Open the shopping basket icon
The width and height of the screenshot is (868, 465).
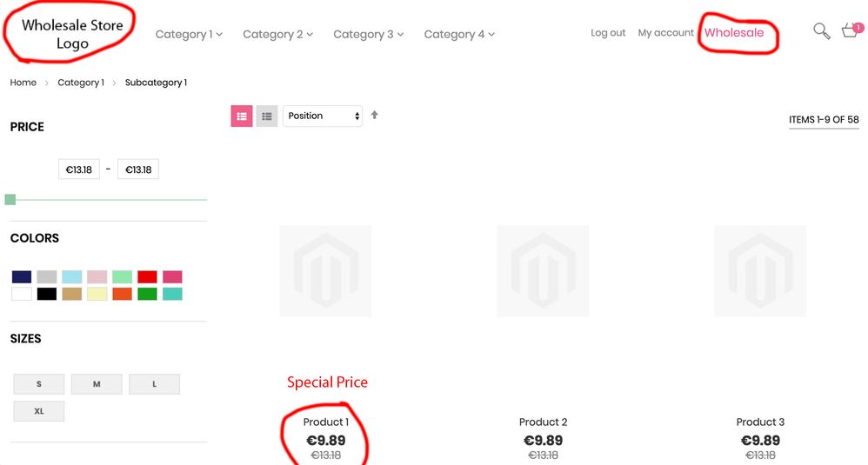pyautogui.click(x=850, y=32)
